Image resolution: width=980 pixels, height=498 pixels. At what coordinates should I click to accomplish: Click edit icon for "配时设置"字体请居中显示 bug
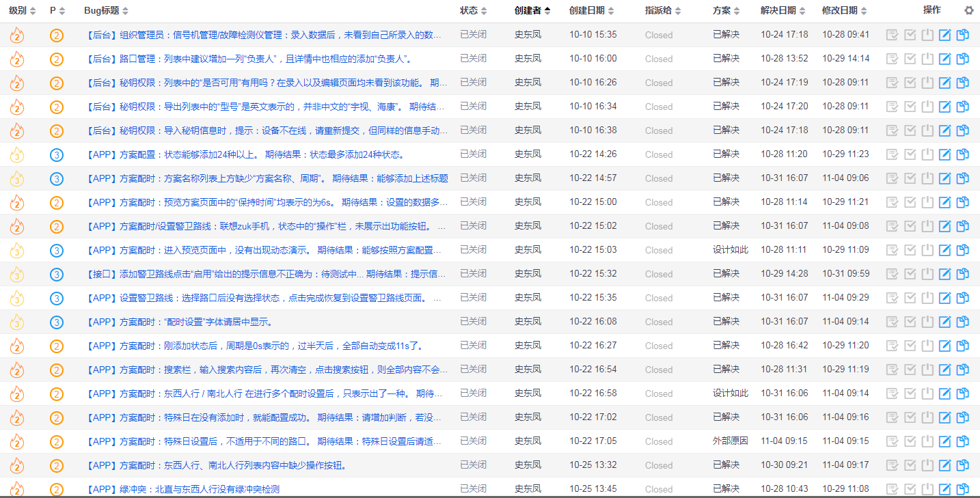(x=945, y=322)
